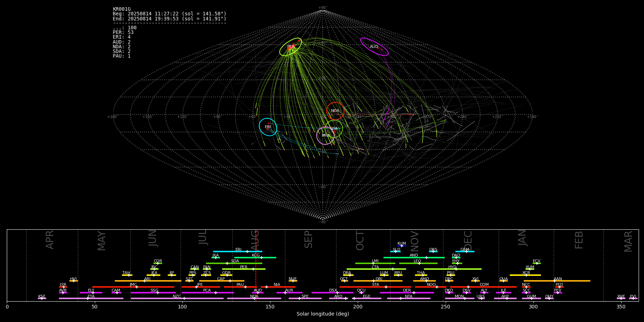The width and height of the screenshot is (644, 322).
Task: Click the PCA purple bar in timeline
Action: (x=208, y=293)
